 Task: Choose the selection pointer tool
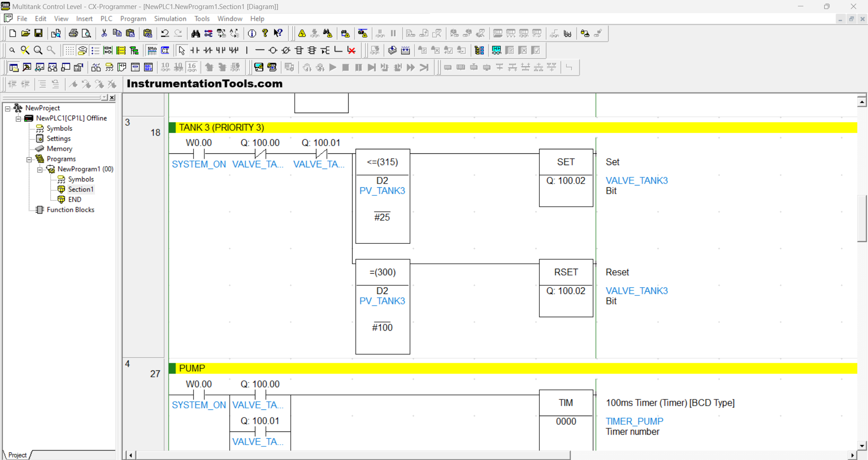coord(182,50)
